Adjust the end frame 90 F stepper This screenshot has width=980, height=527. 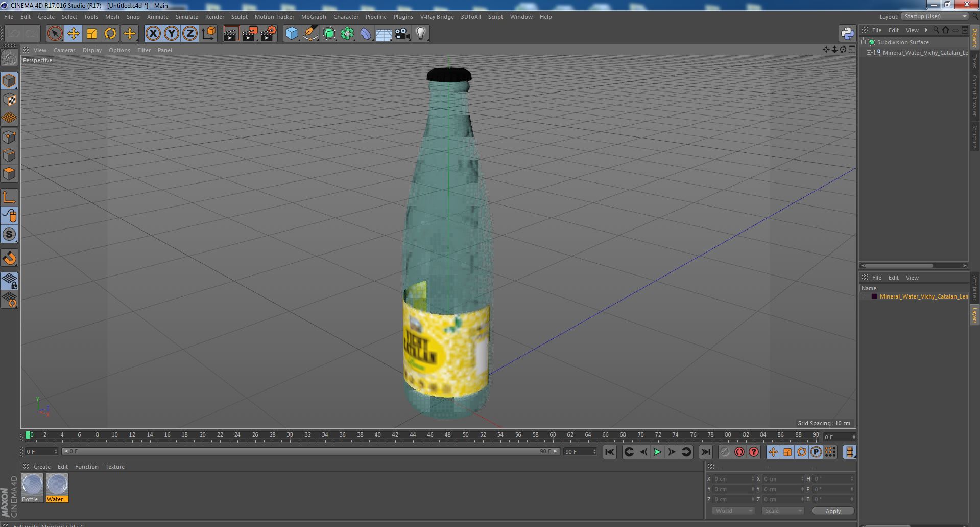coord(594,452)
